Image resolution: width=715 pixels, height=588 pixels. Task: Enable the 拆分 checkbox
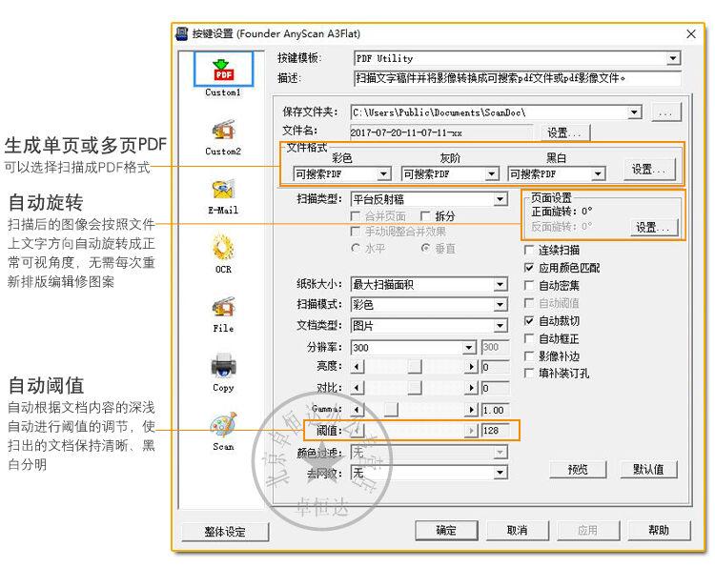[x=425, y=215]
